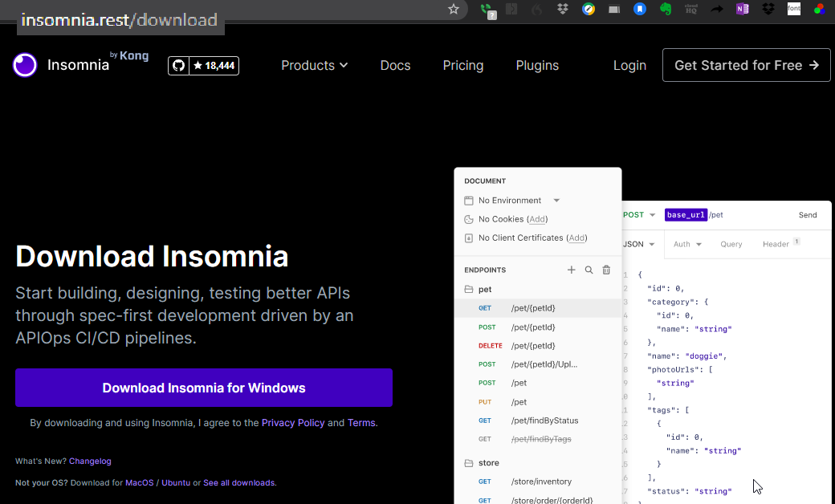This screenshot has height=504, width=835.
Task: Bookmark this page with the star icon
Action: (x=454, y=10)
